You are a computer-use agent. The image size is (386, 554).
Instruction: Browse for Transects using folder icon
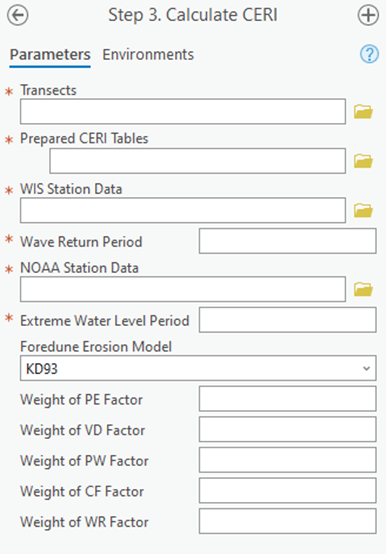tap(363, 112)
